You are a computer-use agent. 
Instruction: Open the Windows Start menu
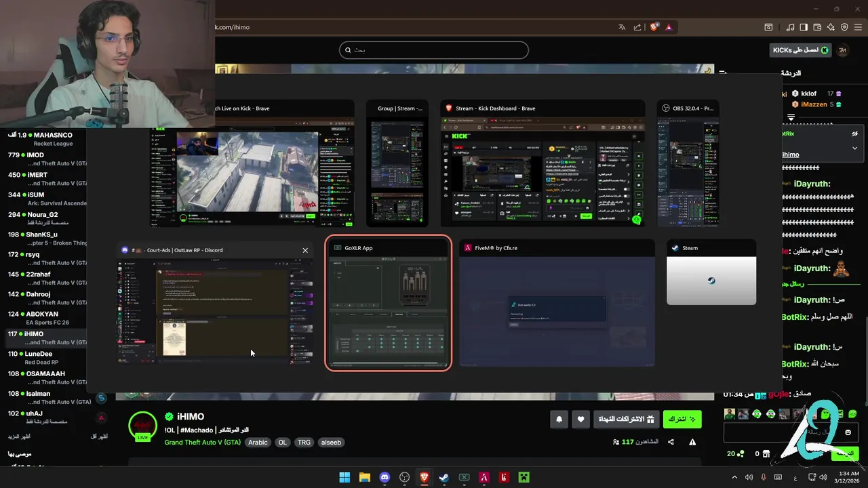coord(344,477)
